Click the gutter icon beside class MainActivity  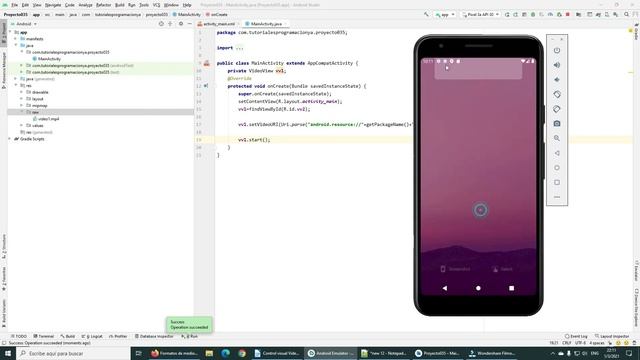click(x=207, y=63)
